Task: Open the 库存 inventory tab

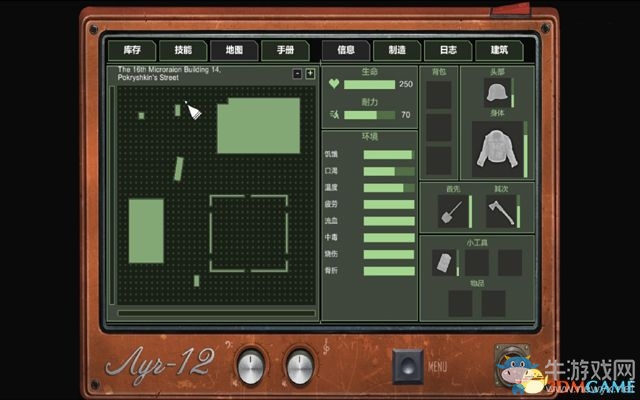Action: click(x=132, y=50)
